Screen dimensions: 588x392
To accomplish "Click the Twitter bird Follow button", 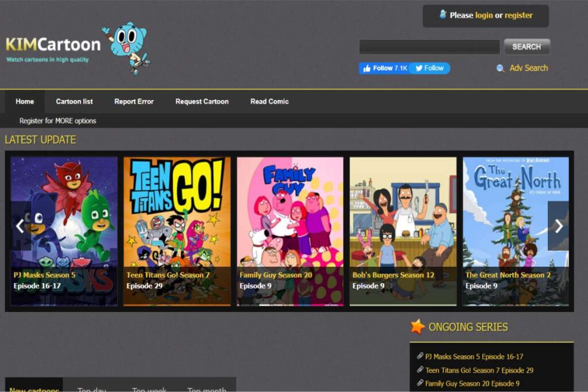I will (x=430, y=68).
